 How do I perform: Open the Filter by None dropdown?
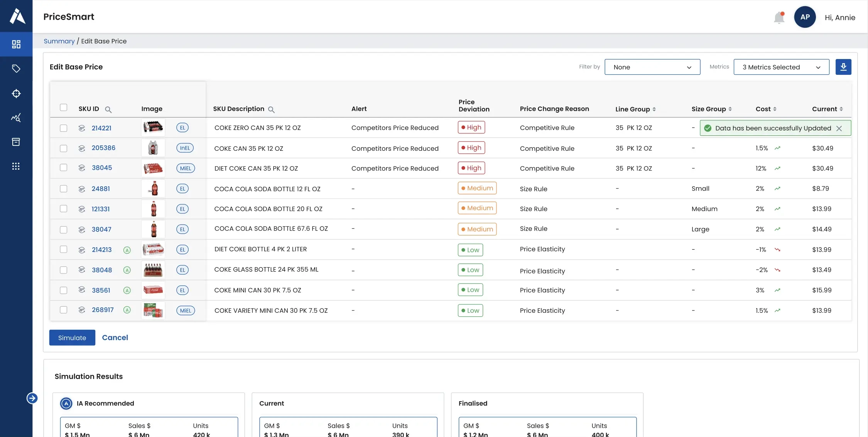pos(652,67)
